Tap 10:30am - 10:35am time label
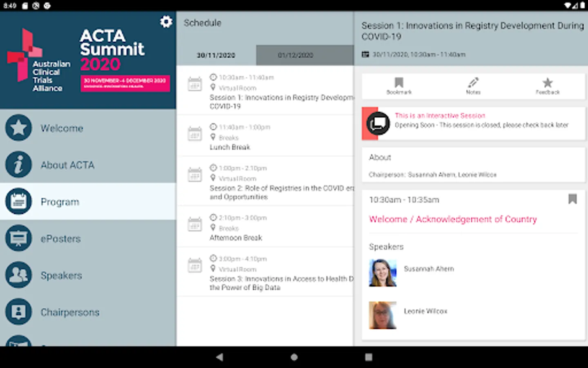This screenshot has width=588, height=368. tap(404, 200)
